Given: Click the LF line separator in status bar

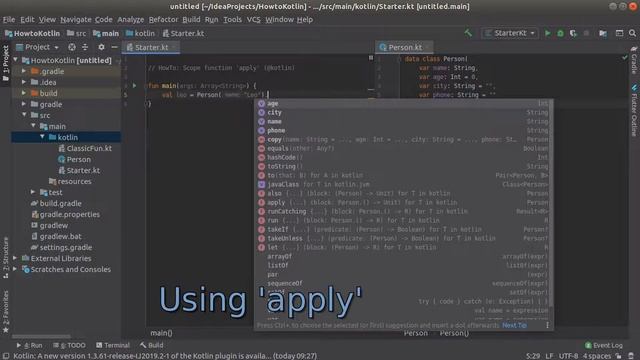Looking at the screenshot, I should (x=549, y=356).
